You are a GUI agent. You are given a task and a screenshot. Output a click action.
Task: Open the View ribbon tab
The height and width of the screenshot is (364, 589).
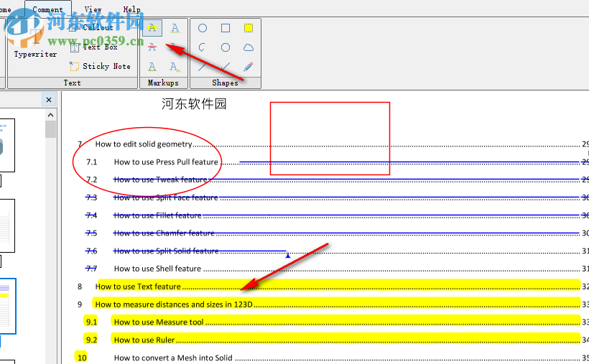(93, 9)
